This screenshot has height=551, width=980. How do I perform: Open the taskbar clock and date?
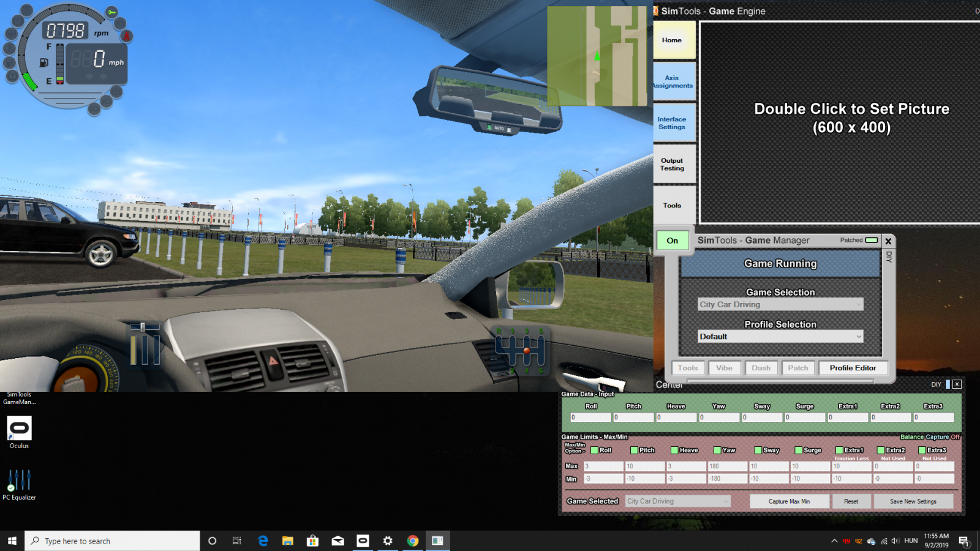(x=936, y=541)
